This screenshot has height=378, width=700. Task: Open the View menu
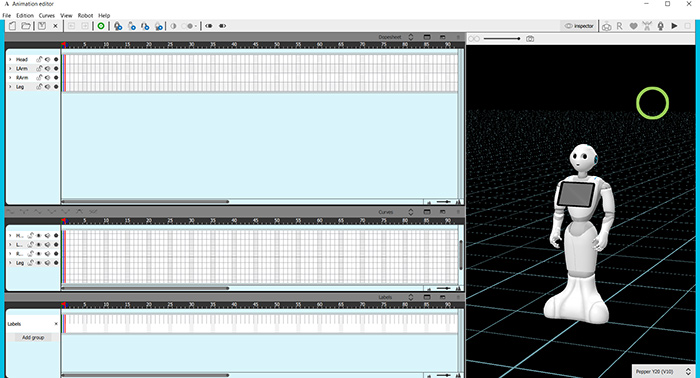(66, 15)
